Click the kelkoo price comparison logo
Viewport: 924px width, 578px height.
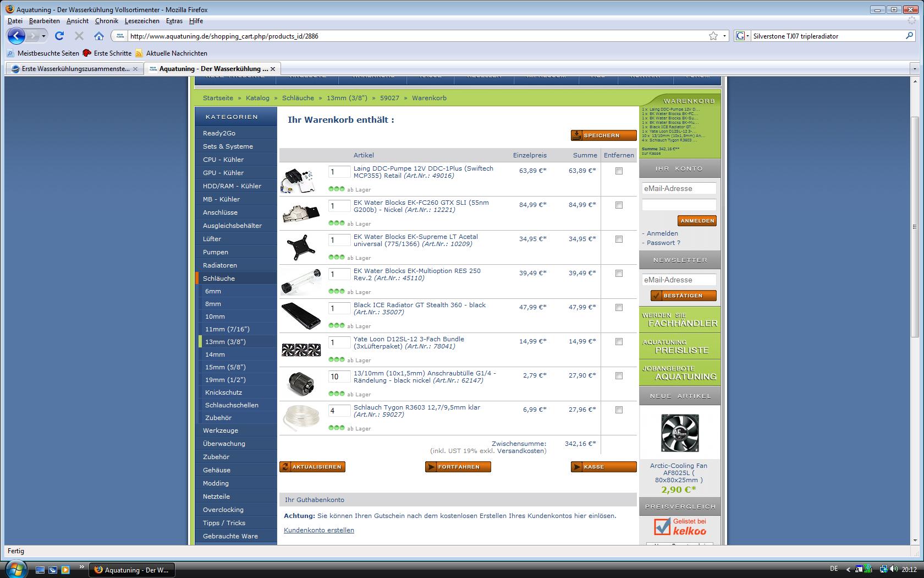click(680, 527)
